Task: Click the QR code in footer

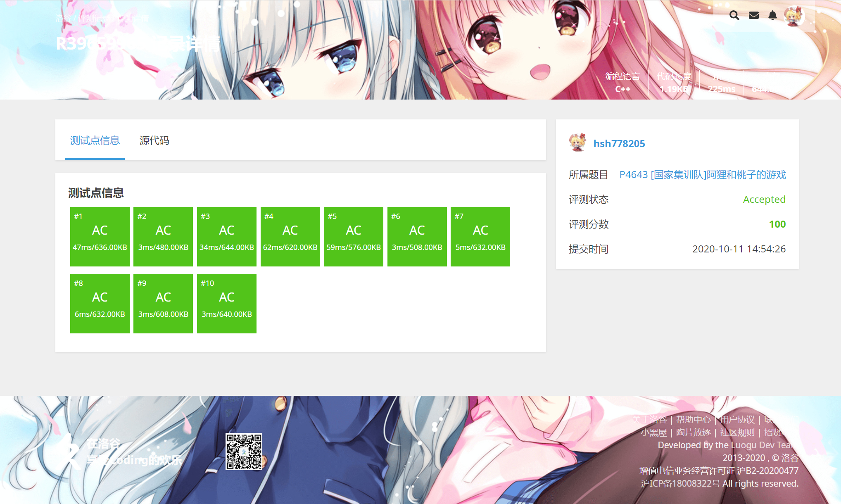Action: [x=244, y=451]
